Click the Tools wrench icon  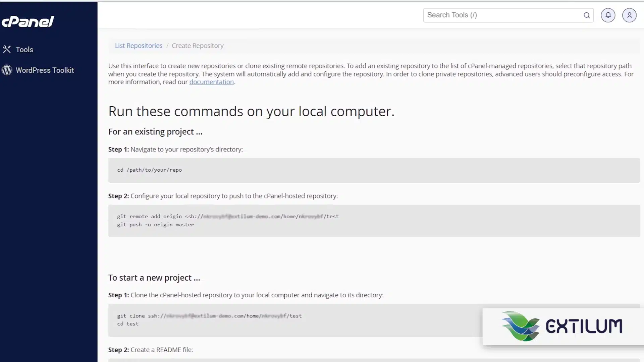coord(7,50)
